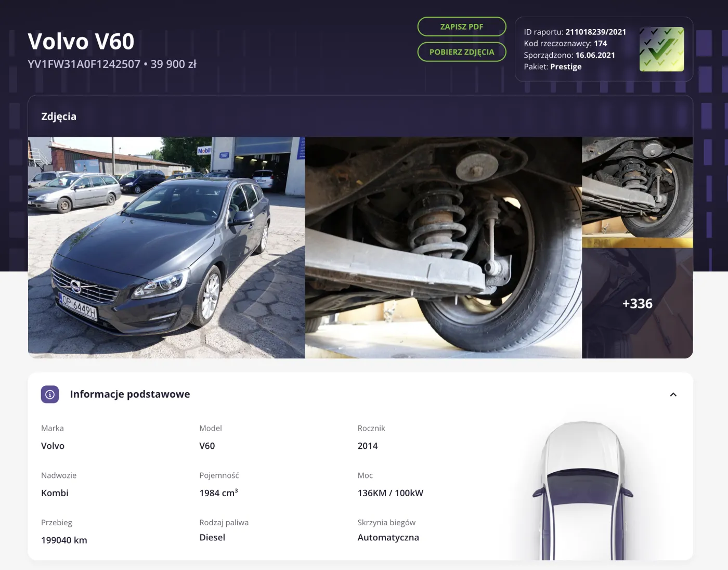The height and width of the screenshot is (570, 728).
Task: Click the Kod rzeczoznawcy value 174
Action: coord(601,44)
